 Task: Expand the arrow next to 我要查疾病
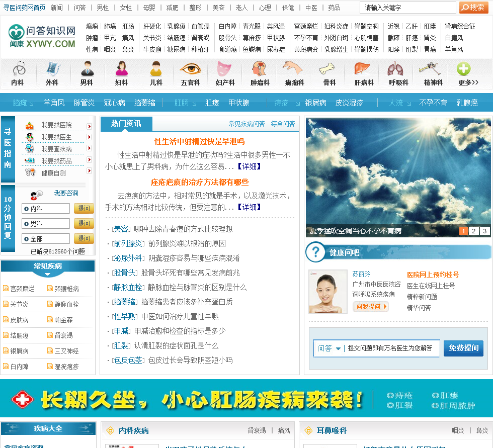(90, 148)
